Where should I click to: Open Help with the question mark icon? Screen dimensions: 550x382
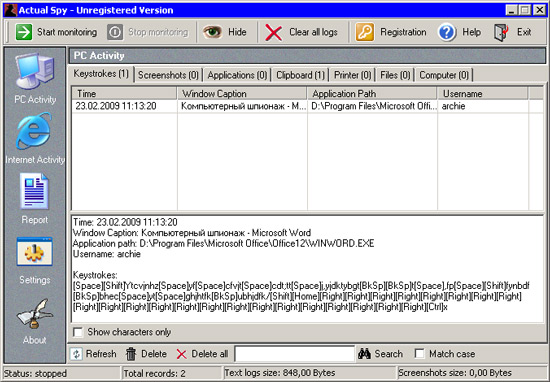point(447,32)
